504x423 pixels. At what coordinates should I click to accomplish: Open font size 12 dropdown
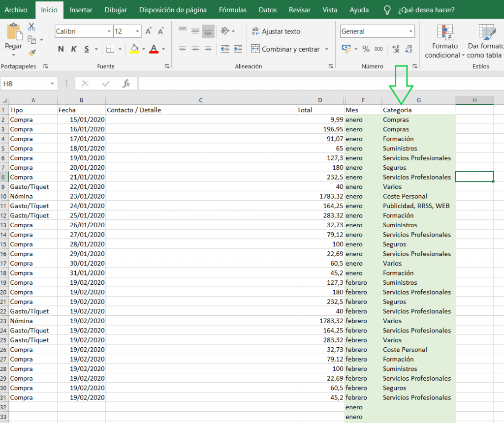click(x=137, y=31)
